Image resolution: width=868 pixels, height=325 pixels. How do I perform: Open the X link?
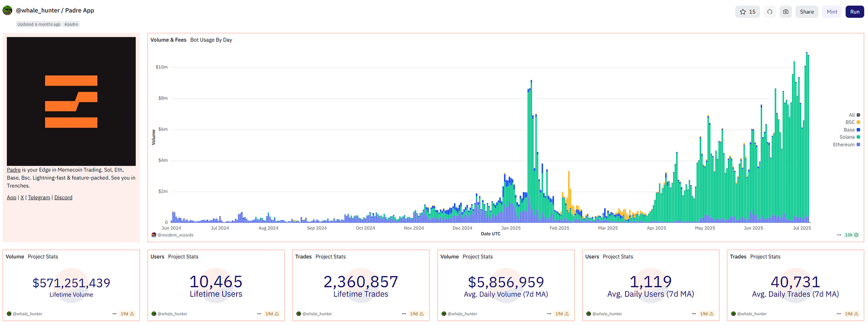[22, 197]
